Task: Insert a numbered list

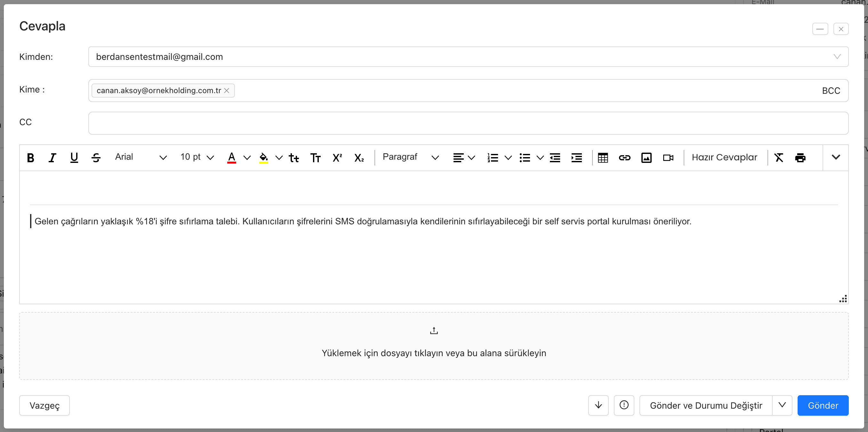Action: pos(493,157)
